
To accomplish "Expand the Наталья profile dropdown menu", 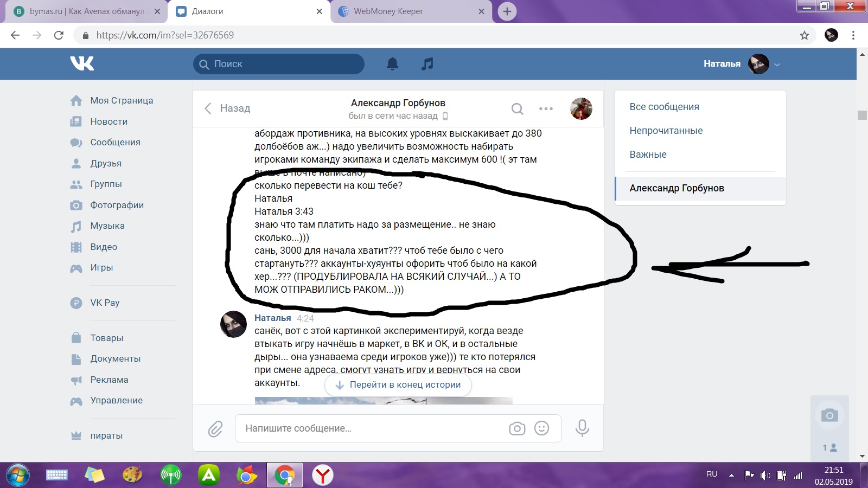I will [x=777, y=64].
